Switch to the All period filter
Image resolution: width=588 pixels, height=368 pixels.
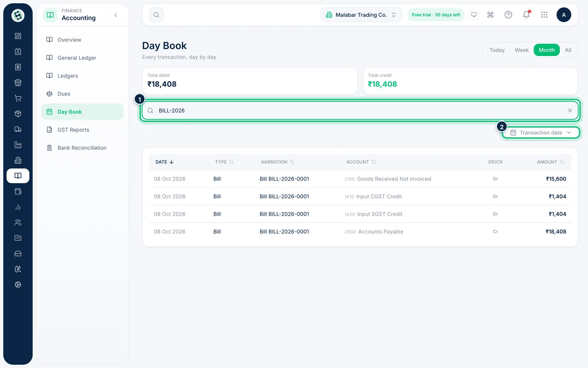click(x=568, y=50)
